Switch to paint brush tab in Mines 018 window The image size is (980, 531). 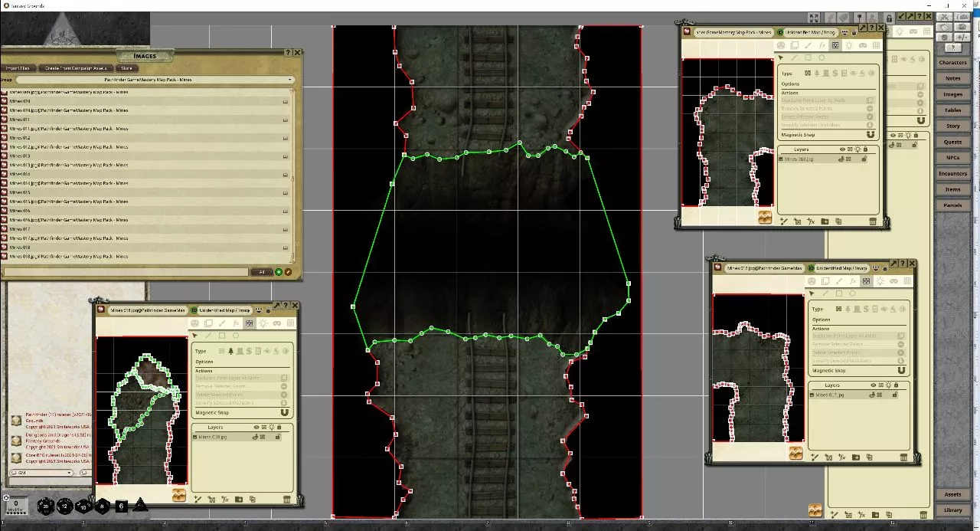tap(221, 323)
